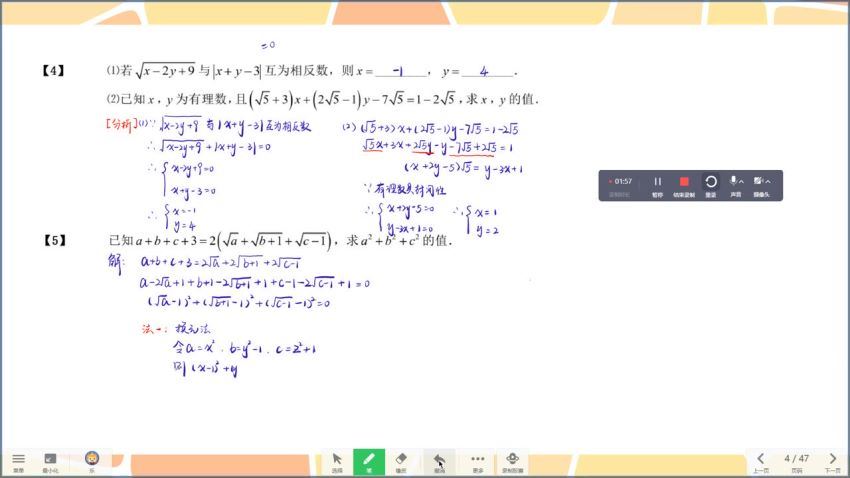Undo the last stroke

click(439, 460)
